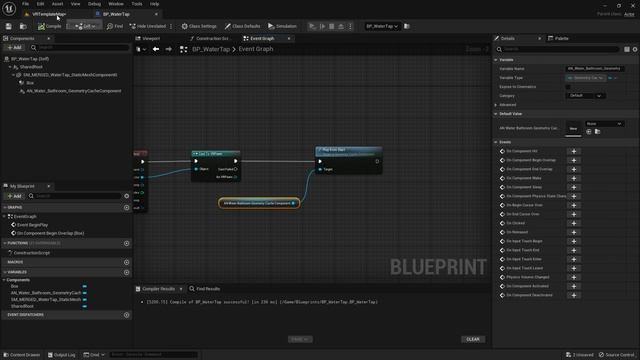640x360 pixels.
Task: Add new macro with MACROS plus icon
Action: [127, 262]
